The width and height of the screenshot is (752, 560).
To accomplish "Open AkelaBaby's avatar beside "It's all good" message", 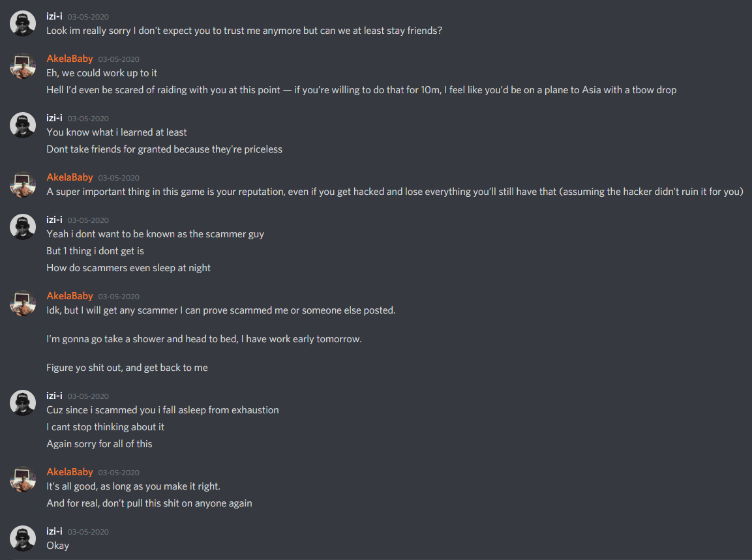I will [23, 479].
